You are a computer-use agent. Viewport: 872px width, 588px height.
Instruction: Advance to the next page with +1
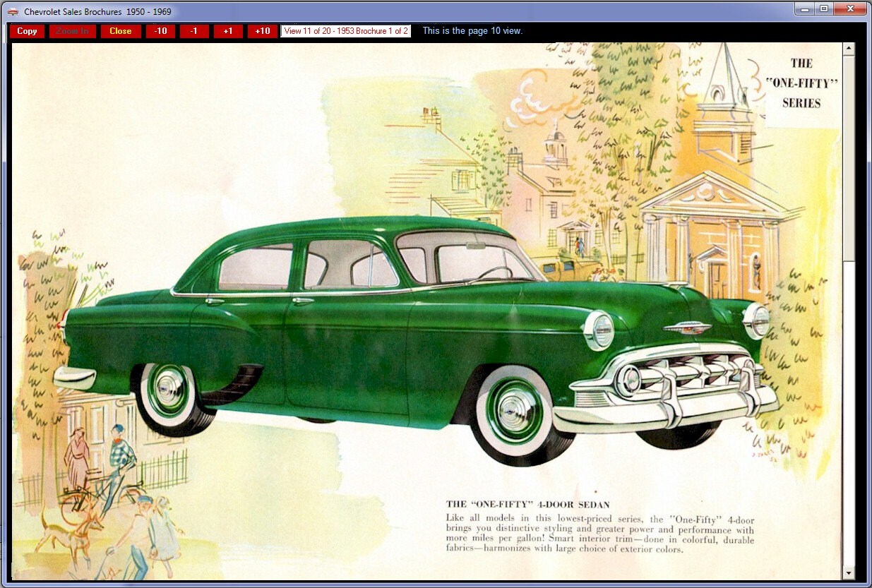point(228,31)
